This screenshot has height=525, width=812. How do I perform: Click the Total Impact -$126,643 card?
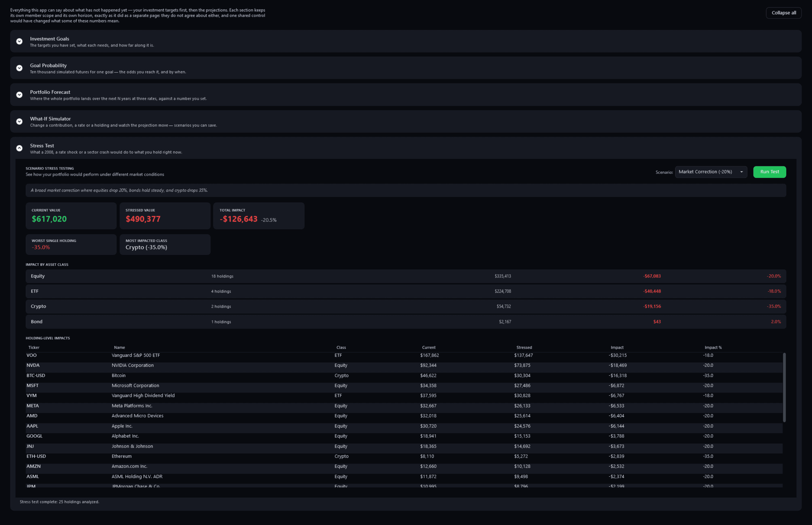click(x=259, y=216)
